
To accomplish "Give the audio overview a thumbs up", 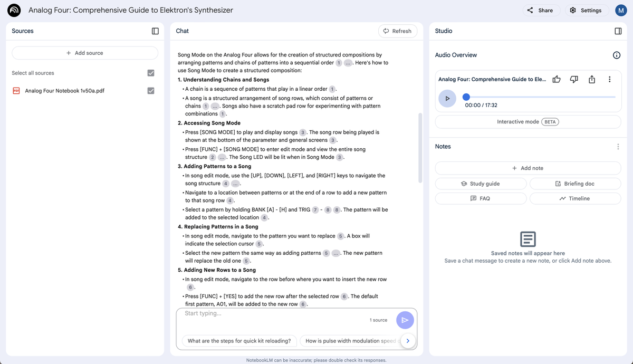I will (x=557, y=79).
